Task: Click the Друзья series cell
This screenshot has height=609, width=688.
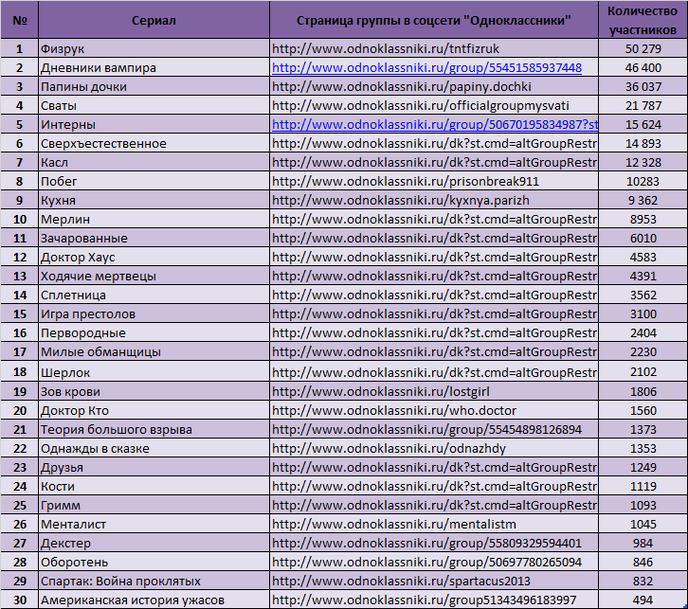Action: tap(154, 467)
